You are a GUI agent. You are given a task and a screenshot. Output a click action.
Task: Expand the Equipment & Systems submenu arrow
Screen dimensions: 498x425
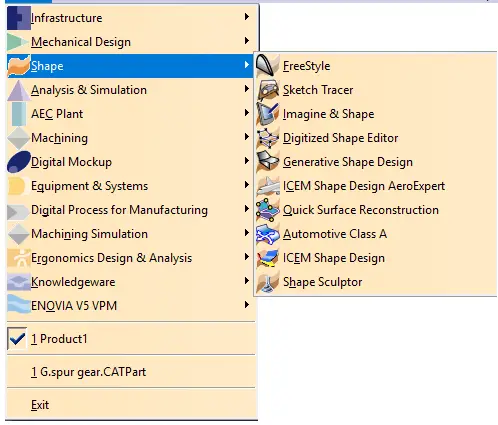[247, 185]
